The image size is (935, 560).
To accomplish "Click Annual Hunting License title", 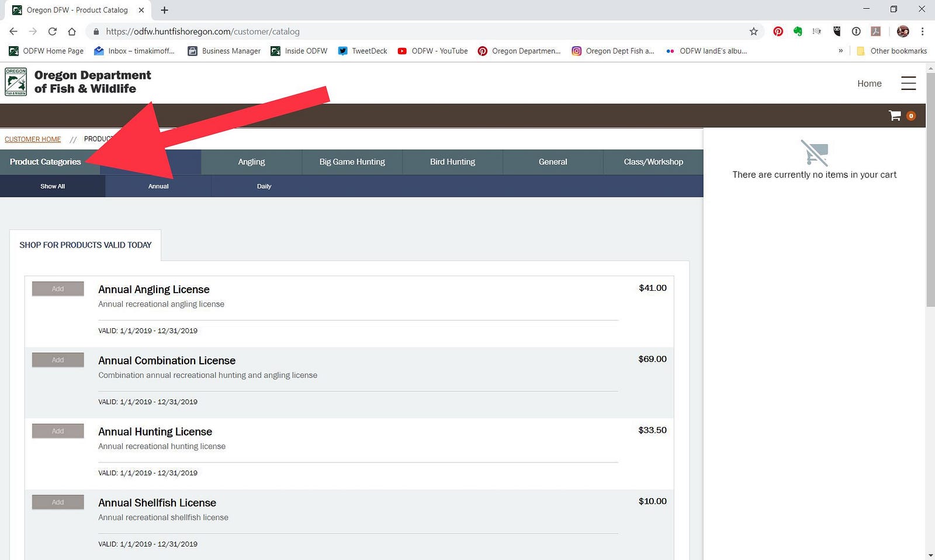I will pyautogui.click(x=155, y=432).
